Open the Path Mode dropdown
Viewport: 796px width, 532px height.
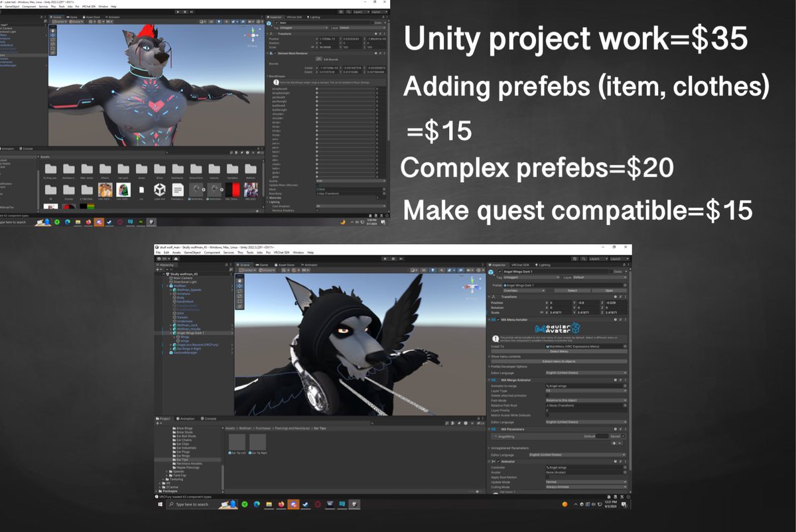586,401
